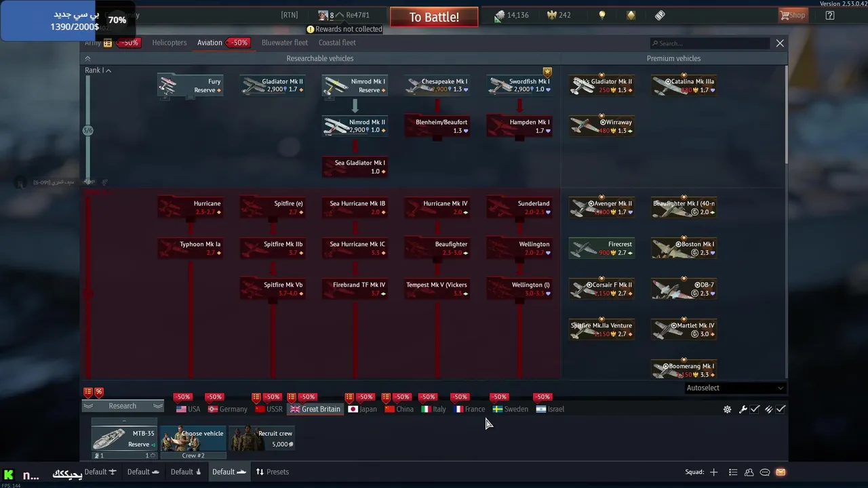The width and height of the screenshot is (868, 488).
Task: Click the discount percent icon above Research
Action: click(99, 392)
